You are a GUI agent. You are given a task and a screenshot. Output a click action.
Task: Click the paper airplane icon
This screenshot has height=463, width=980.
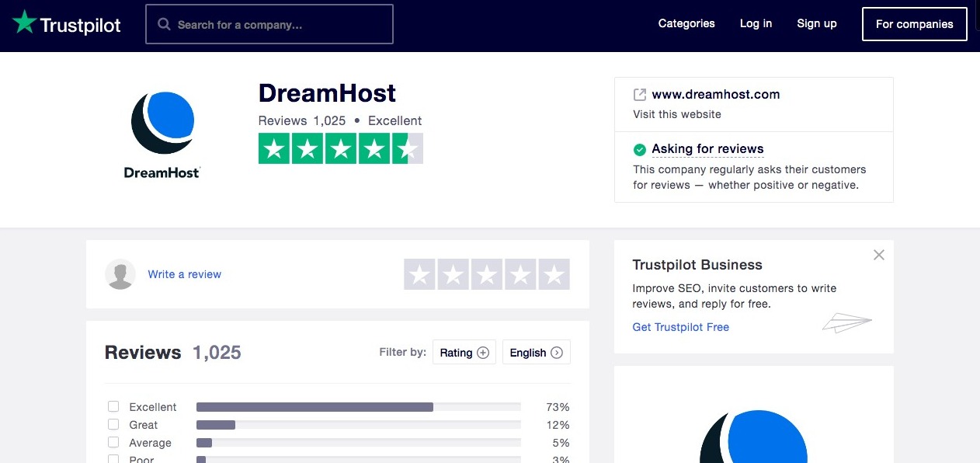(846, 322)
